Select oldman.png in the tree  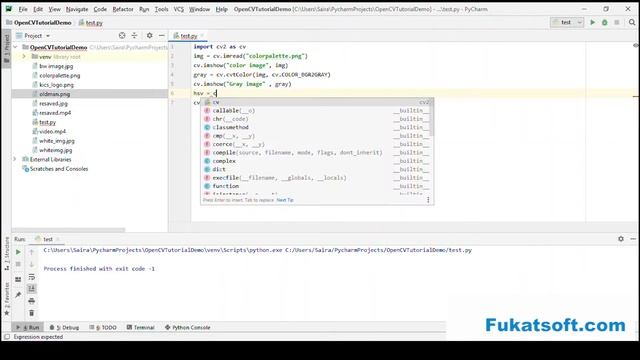click(x=55, y=94)
